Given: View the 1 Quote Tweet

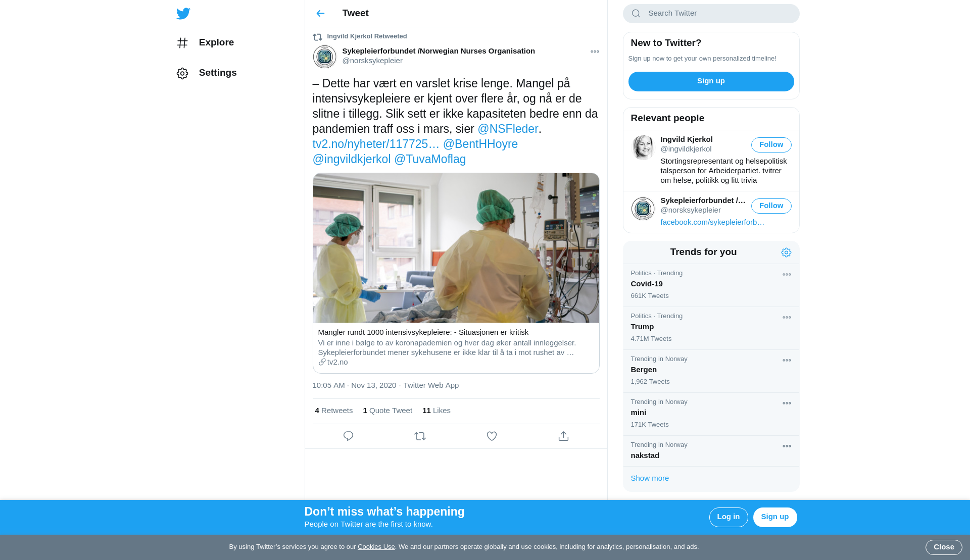Looking at the screenshot, I should [x=387, y=411].
